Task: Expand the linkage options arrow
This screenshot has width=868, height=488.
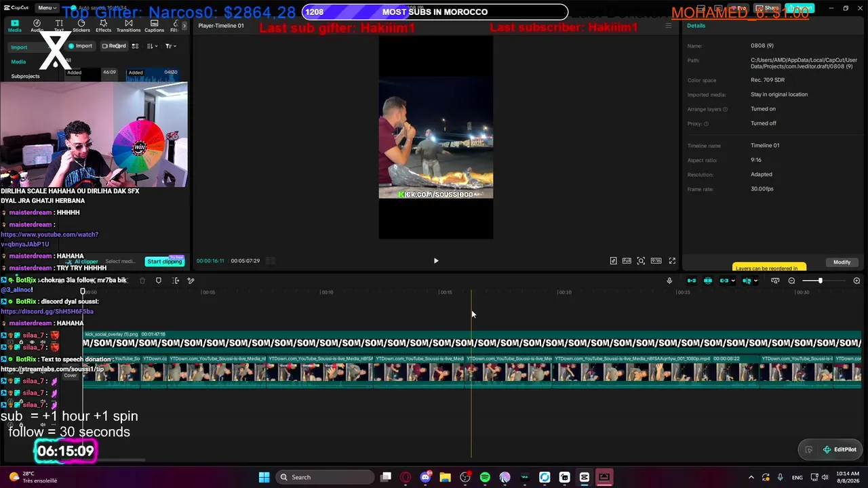Action: pyautogui.click(x=733, y=281)
